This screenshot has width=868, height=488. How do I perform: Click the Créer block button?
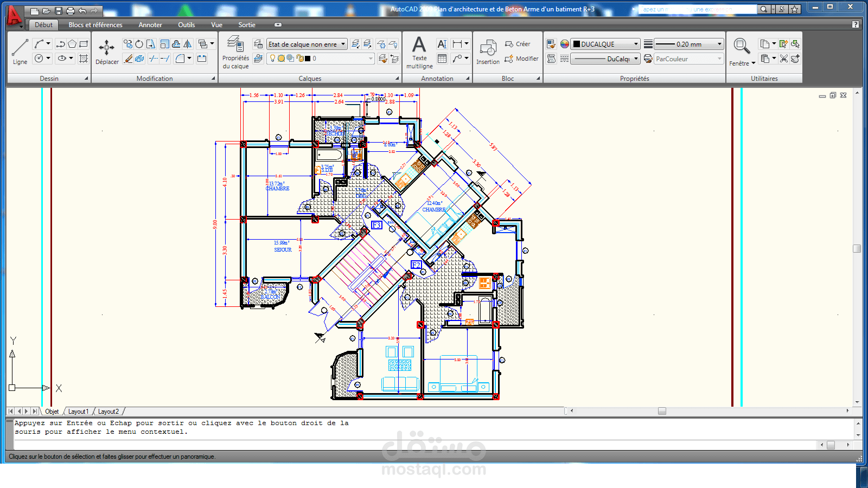click(x=518, y=44)
